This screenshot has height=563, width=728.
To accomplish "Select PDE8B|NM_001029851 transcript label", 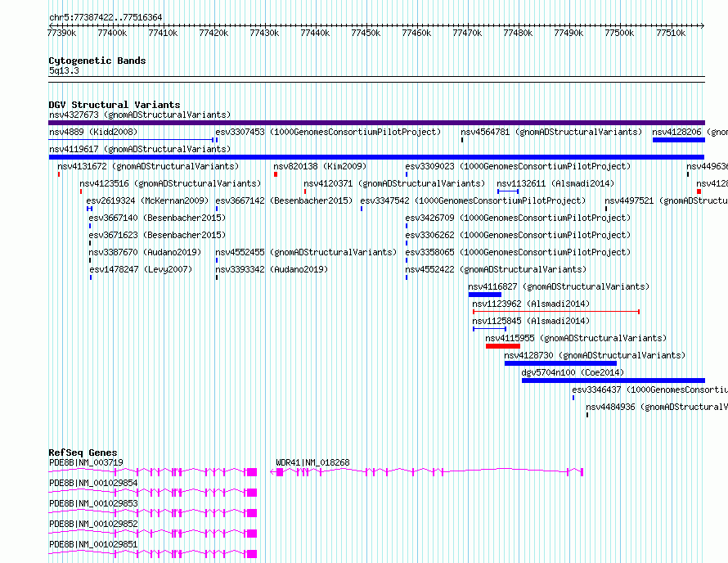I will [93, 544].
